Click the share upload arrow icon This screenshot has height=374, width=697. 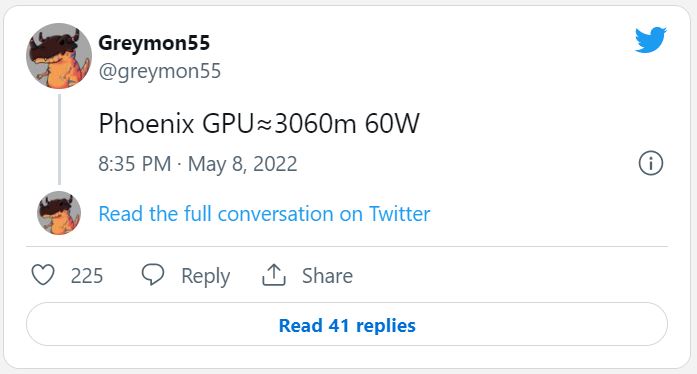coord(274,275)
